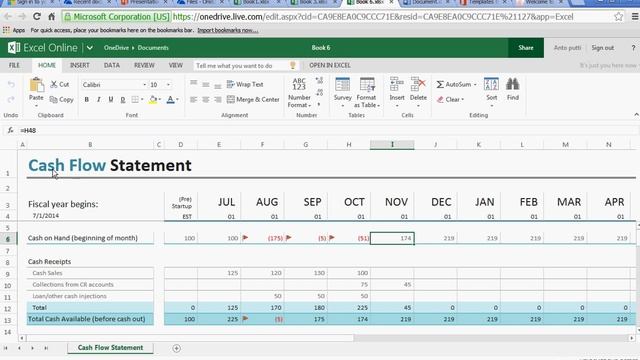The width and height of the screenshot is (640, 360).
Task: Reload the browser page
Action: pos(37,17)
